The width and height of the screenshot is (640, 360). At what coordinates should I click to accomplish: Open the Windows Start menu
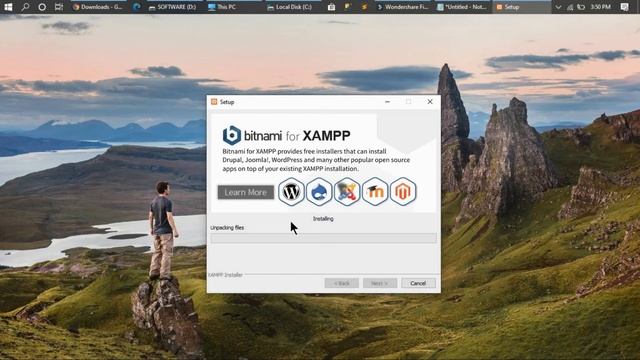8,7
